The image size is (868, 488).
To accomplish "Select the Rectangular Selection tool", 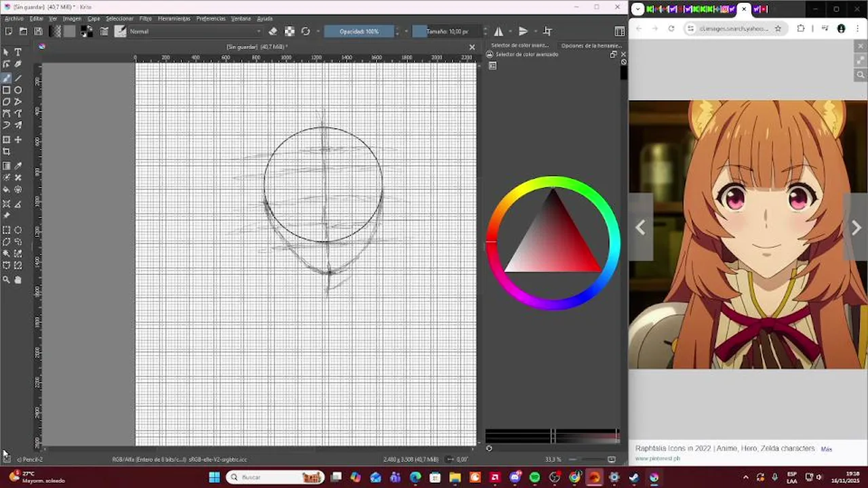I will coord(6,230).
